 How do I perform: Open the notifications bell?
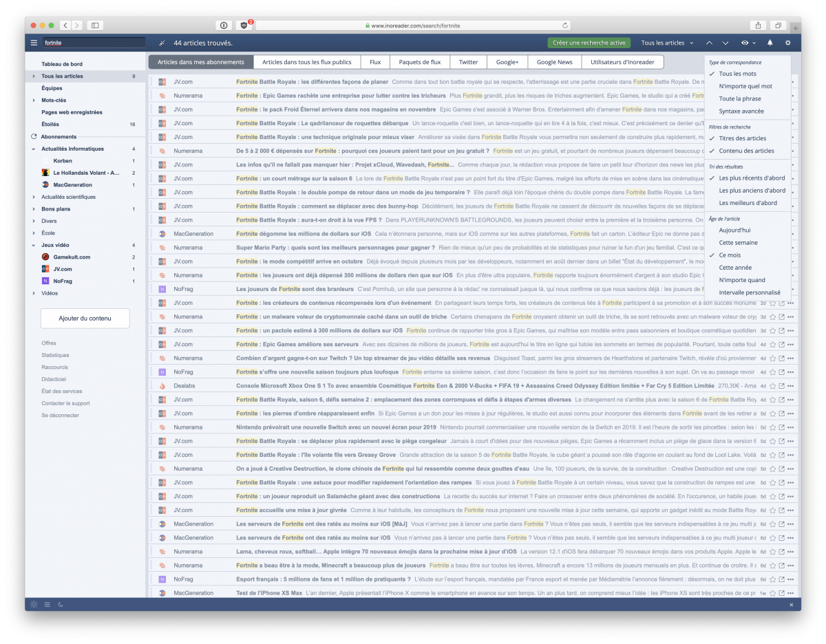[x=770, y=43]
